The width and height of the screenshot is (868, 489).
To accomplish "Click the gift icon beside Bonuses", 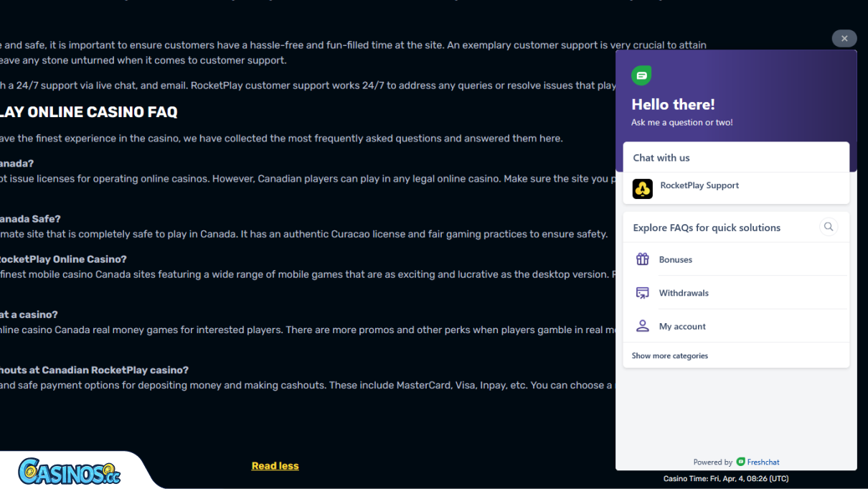I will (643, 259).
